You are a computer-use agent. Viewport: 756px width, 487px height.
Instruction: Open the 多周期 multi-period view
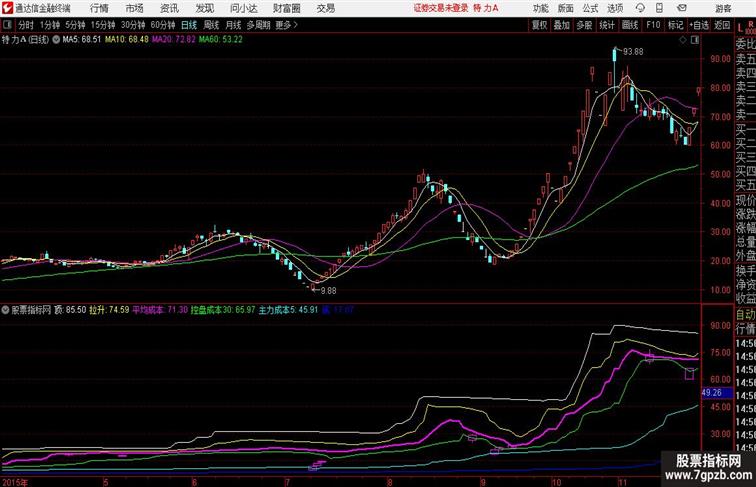pyautogui.click(x=258, y=25)
